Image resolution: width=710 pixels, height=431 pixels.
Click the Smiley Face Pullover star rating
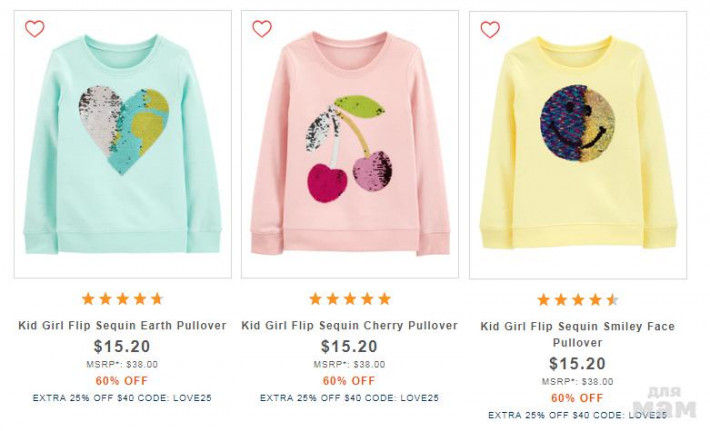coord(578,300)
